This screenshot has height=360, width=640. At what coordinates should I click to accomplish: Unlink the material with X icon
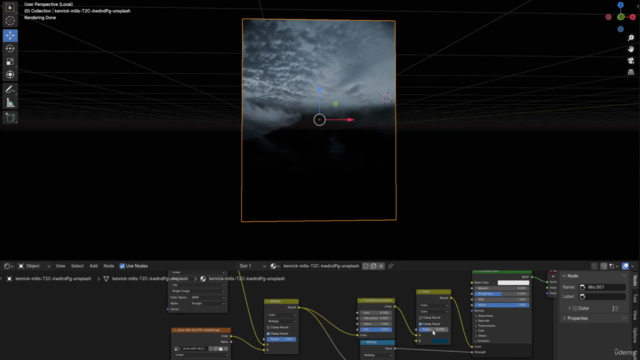click(381, 266)
